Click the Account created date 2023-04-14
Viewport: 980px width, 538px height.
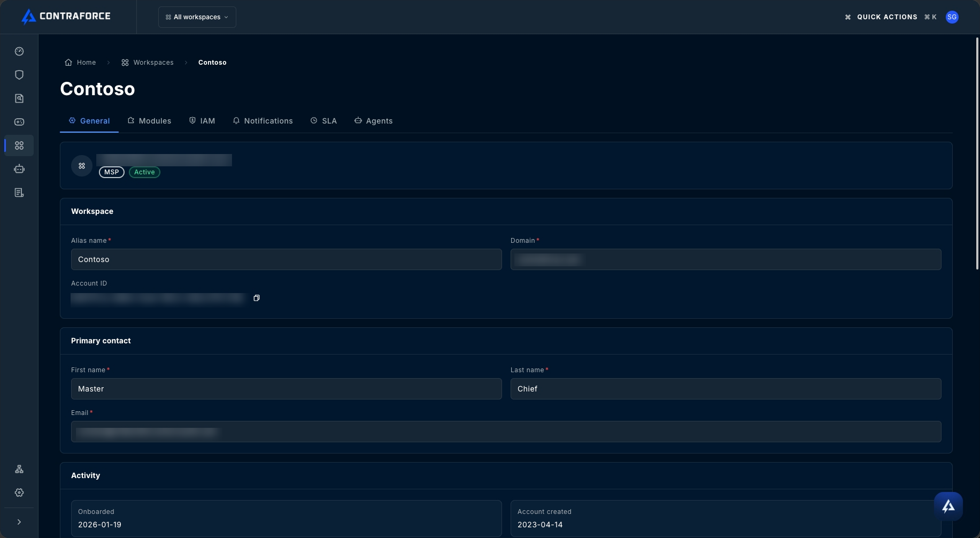click(540, 525)
